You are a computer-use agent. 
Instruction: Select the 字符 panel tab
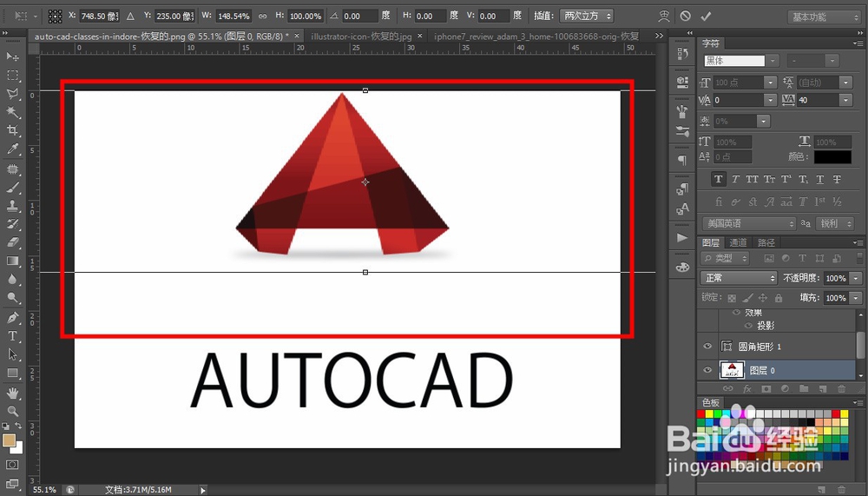coord(711,43)
